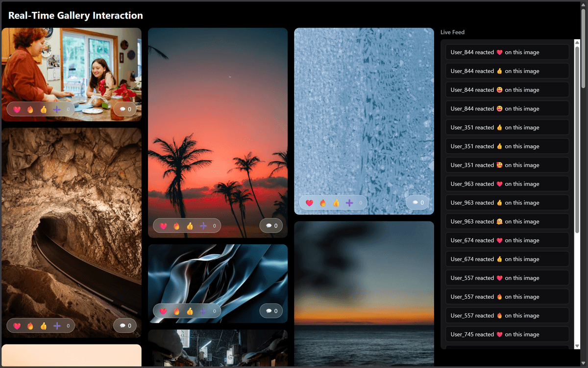Click the User_844 heart reaction feed entry

[x=507, y=52]
